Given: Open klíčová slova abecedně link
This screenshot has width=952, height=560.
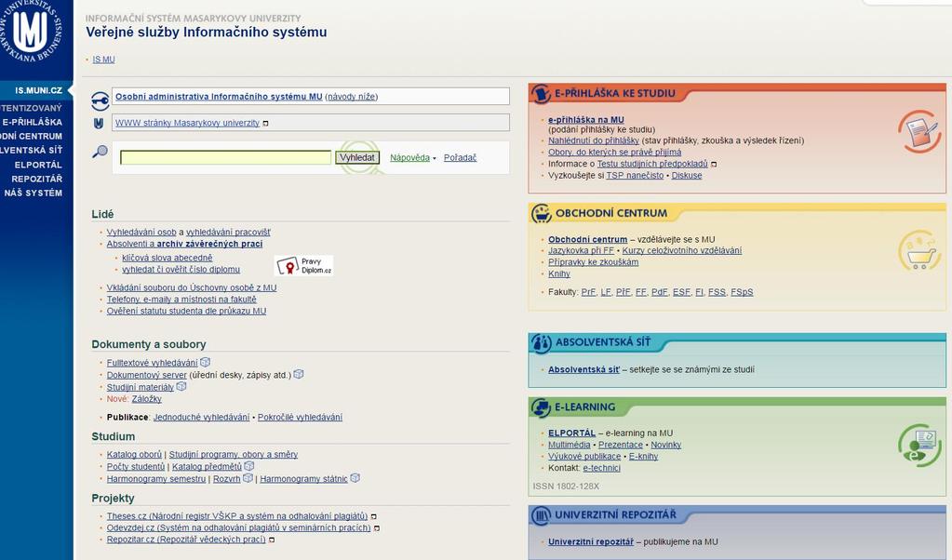Looking at the screenshot, I should coord(167,258).
